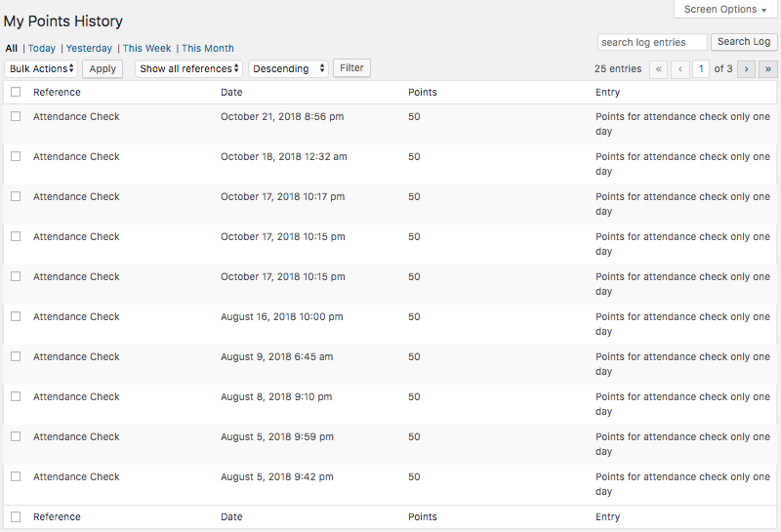Check the October 18, 2018 12:32 am entry
The height and width of the screenshot is (532, 781).
pyautogui.click(x=16, y=156)
